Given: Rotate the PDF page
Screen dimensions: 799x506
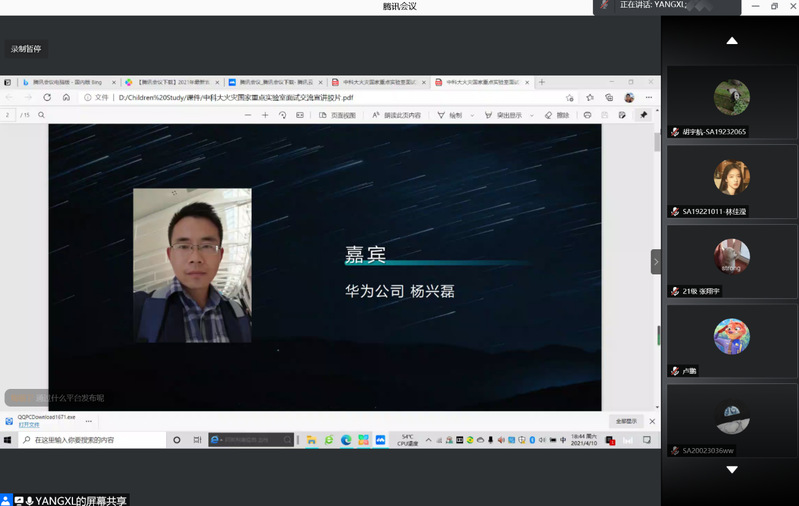Looking at the screenshot, I should coord(282,115).
